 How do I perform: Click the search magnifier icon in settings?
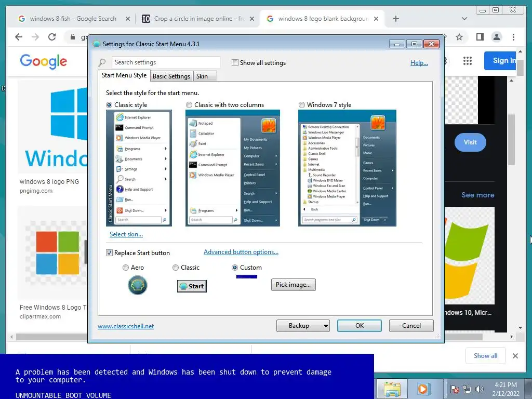pyautogui.click(x=102, y=63)
